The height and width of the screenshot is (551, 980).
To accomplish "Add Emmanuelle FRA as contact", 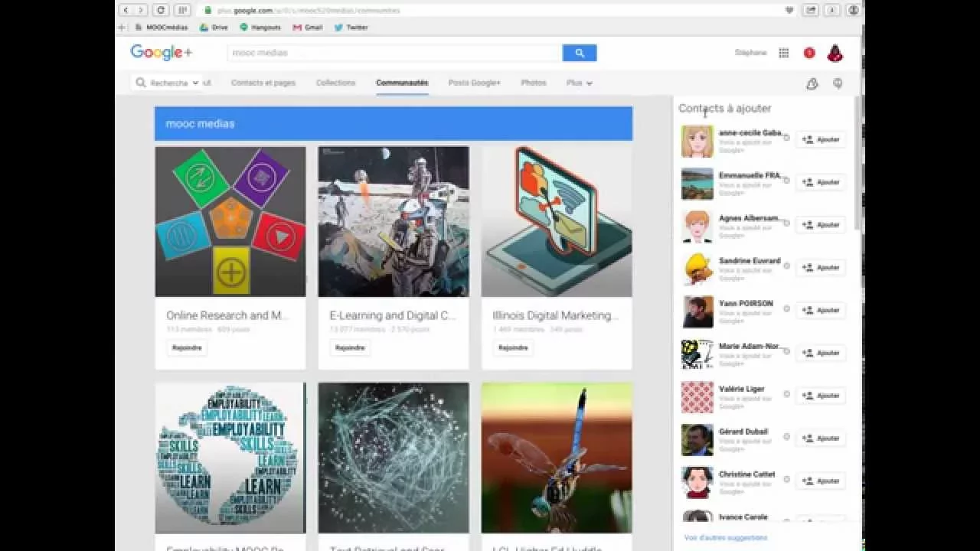I will pyautogui.click(x=821, y=182).
